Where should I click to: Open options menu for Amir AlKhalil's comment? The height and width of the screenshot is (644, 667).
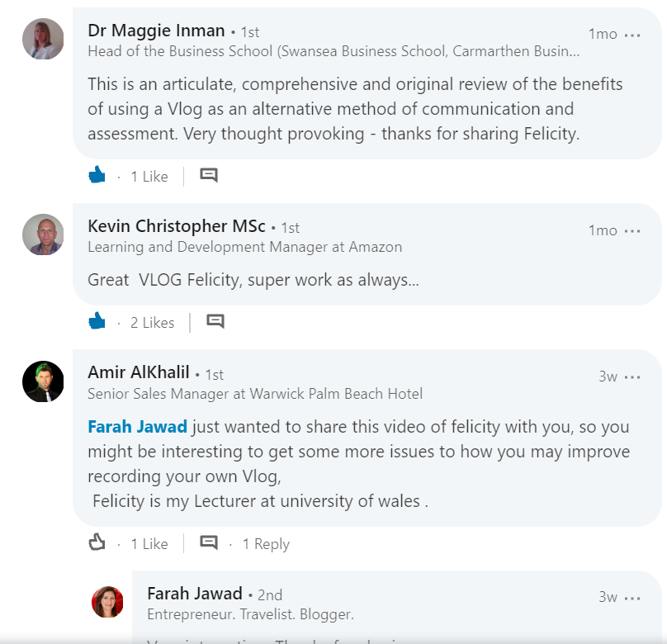coord(632,377)
